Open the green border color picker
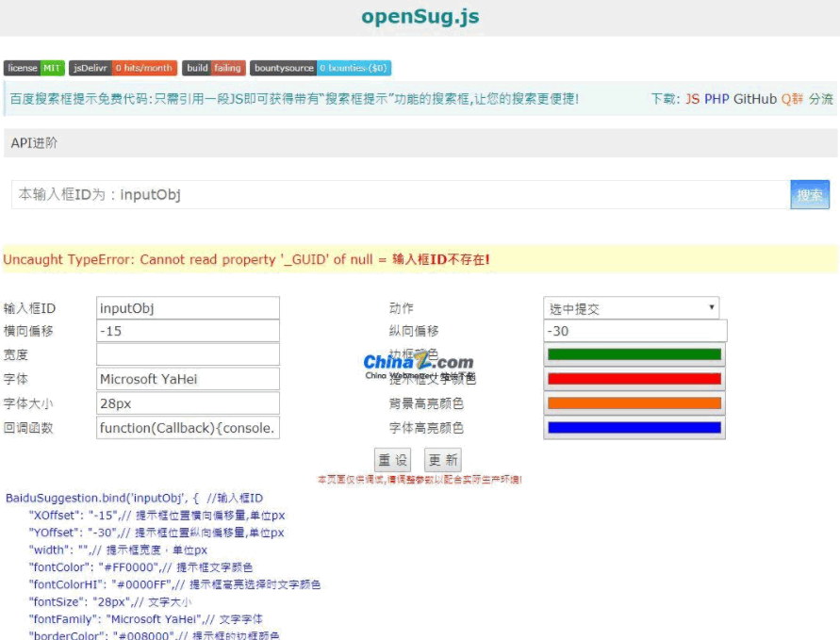 click(x=634, y=354)
